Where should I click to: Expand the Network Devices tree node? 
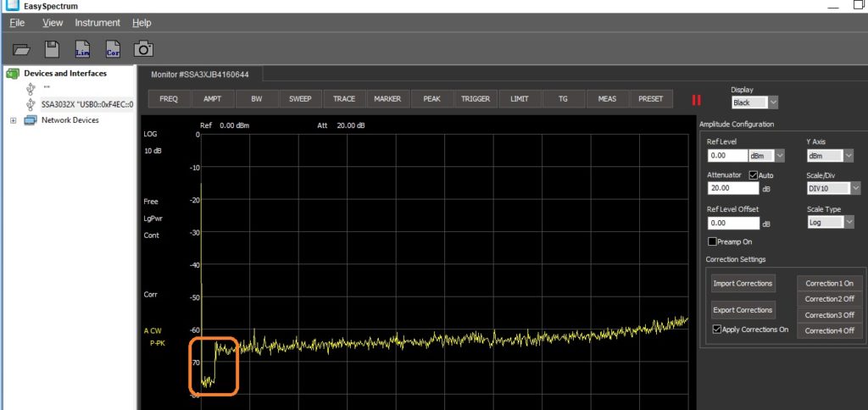pyautogui.click(x=13, y=120)
